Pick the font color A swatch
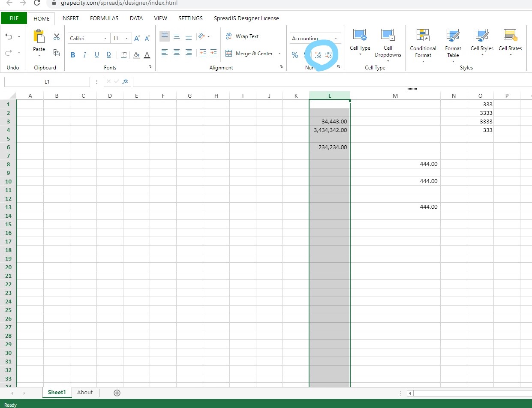Image resolution: width=532 pixels, height=408 pixels. [147, 55]
